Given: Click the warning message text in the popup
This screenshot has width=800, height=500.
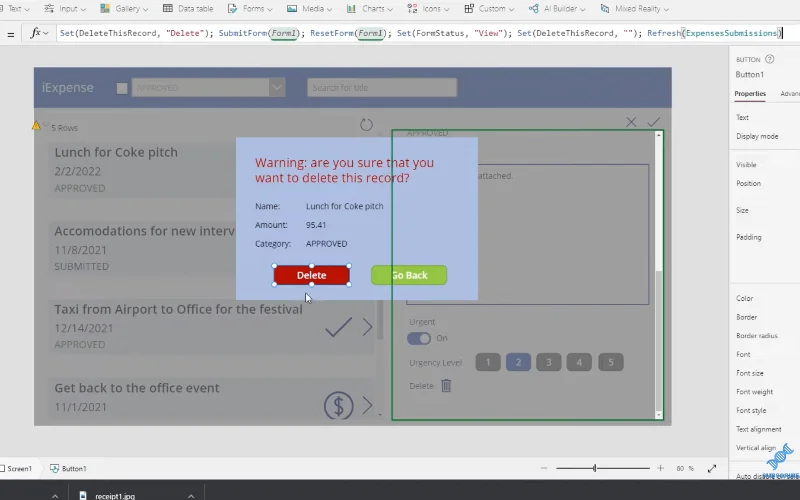Looking at the screenshot, I should pyautogui.click(x=344, y=170).
